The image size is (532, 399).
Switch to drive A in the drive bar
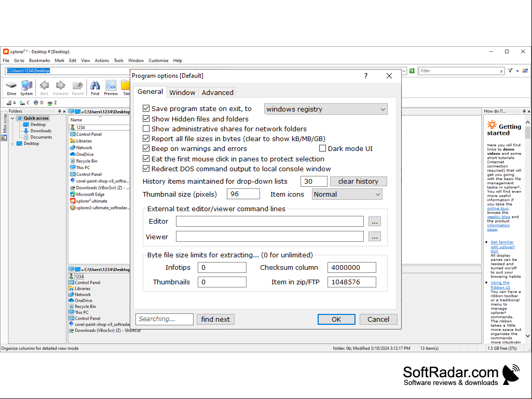click(x=11, y=103)
